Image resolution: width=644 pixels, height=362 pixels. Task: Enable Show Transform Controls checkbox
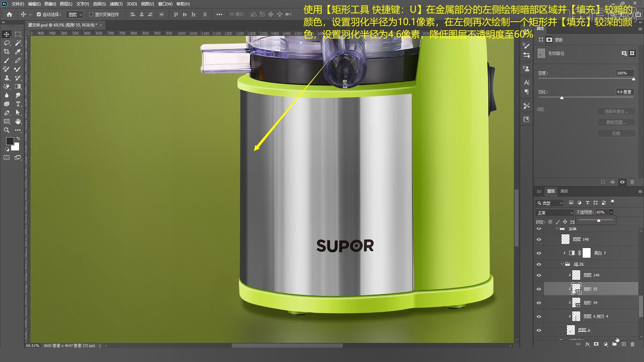[x=91, y=14]
